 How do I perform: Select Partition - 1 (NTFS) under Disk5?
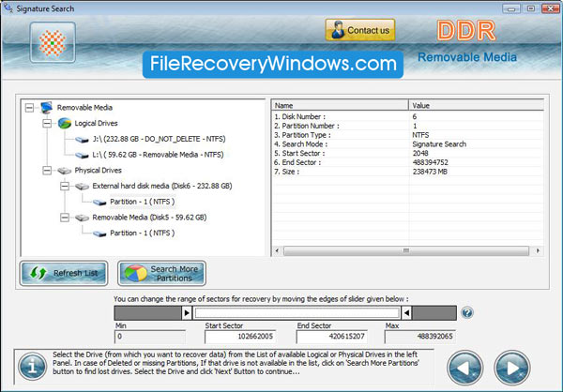click(143, 233)
